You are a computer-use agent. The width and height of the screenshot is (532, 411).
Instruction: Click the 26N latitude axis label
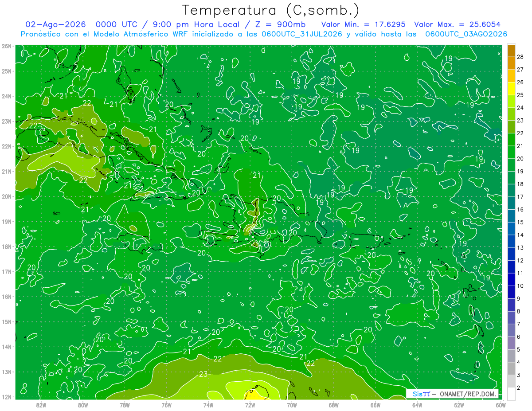coord(7,46)
